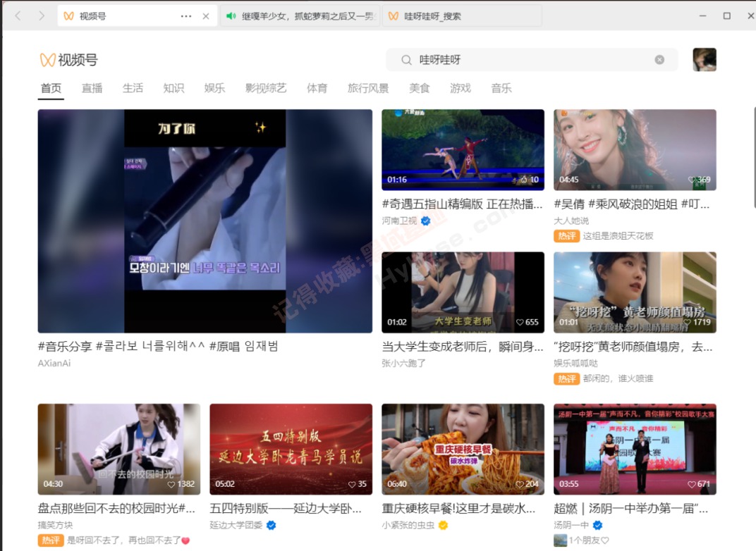Open the 小紧张的虫虫 channel

click(408, 525)
